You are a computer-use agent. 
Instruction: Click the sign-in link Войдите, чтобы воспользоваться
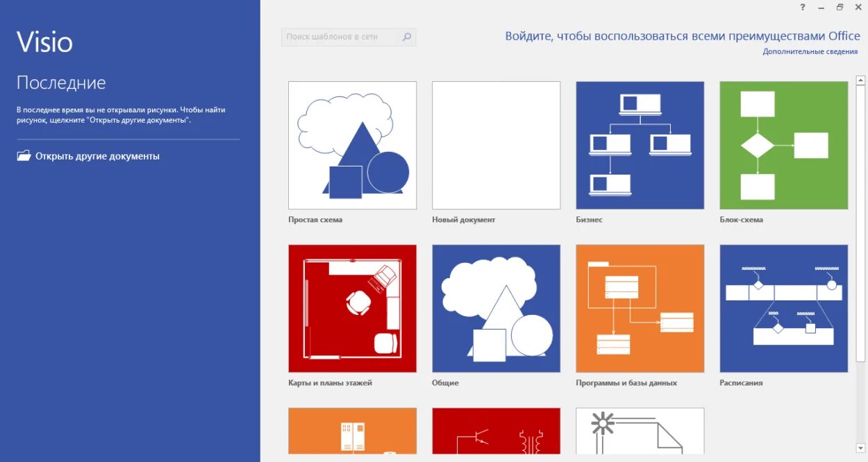click(681, 36)
